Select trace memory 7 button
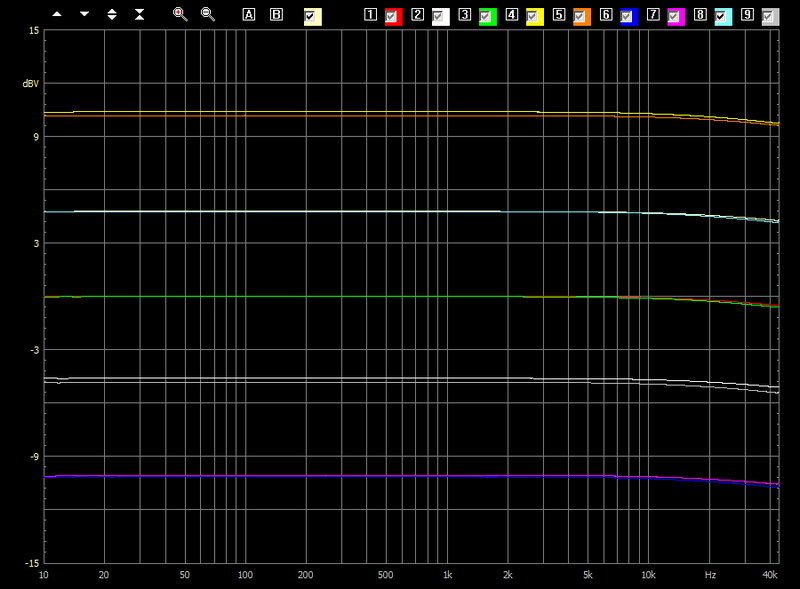The height and width of the screenshot is (589, 800). (653, 14)
